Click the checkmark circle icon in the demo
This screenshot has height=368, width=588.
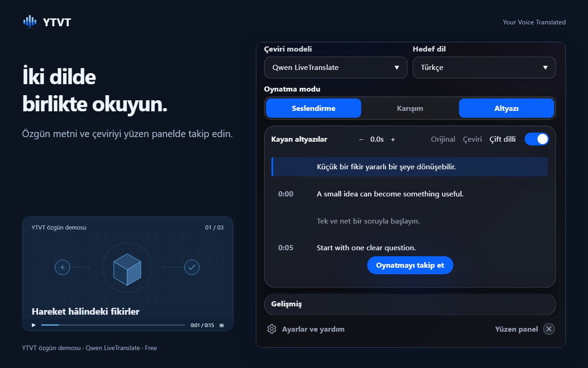[x=192, y=267]
